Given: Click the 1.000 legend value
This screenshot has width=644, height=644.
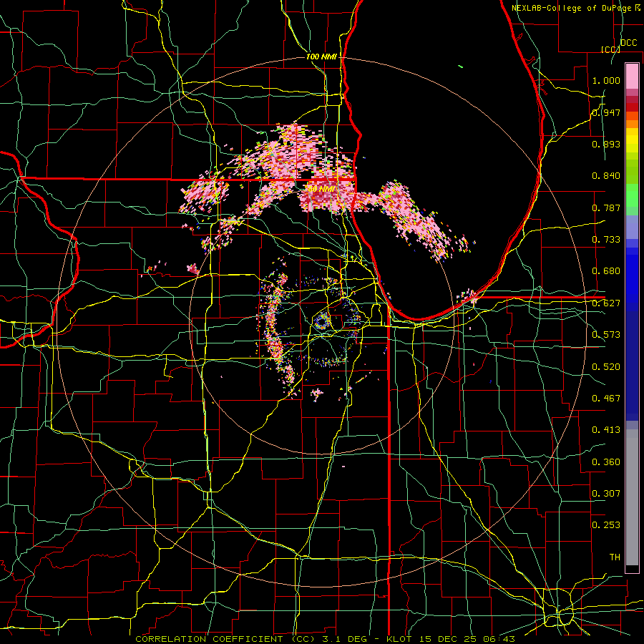Looking at the screenshot, I should 606,80.
